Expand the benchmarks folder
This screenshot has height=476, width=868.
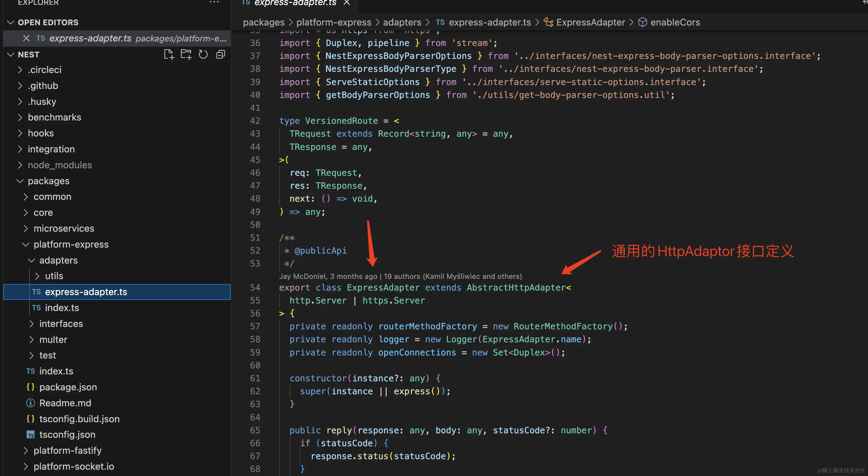[x=20, y=117]
